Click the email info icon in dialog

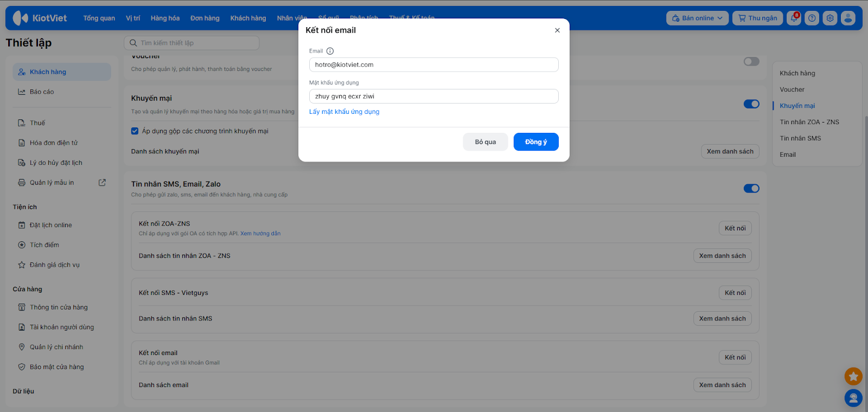[330, 51]
